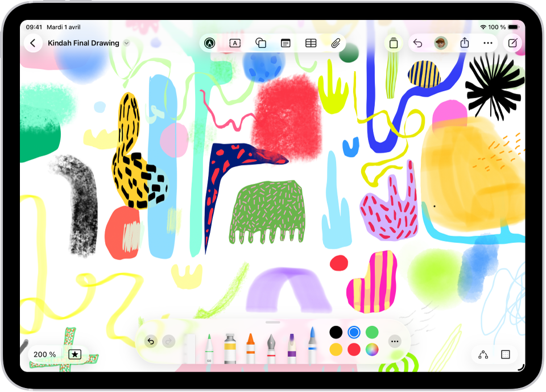Undo the last drawing action
Viewport: 546px width, 392px height.
point(151,341)
